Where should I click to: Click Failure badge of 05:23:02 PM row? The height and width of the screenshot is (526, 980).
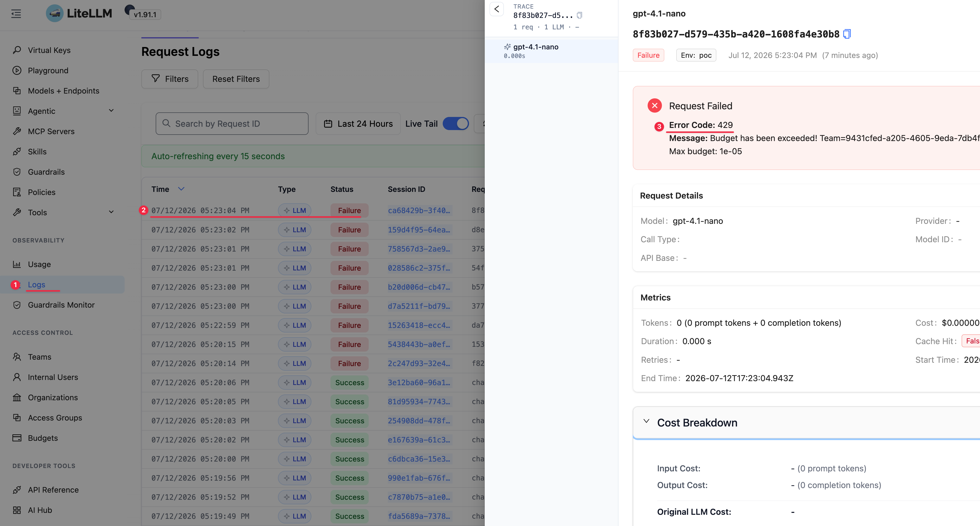point(349,230)
